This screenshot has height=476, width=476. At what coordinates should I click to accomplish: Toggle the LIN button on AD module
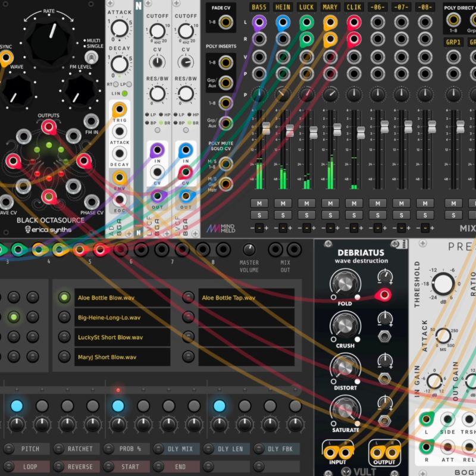(124, 93)
